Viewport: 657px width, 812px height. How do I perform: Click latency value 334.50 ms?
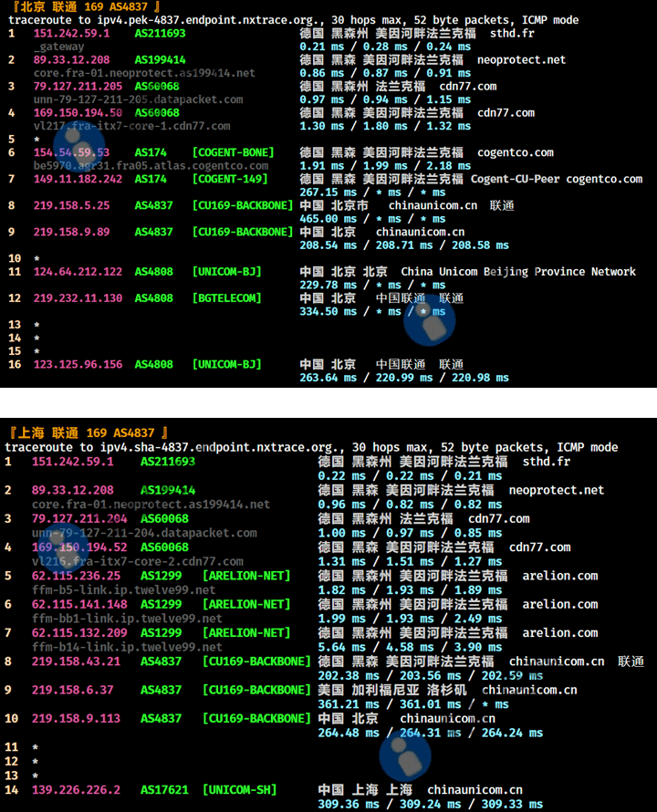pyautogui.click(x=328, y=311)
